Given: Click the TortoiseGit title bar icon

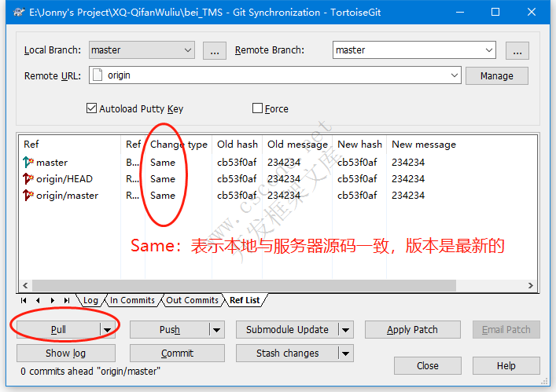Looking at the screenshot, I should [x=19, y=13].
